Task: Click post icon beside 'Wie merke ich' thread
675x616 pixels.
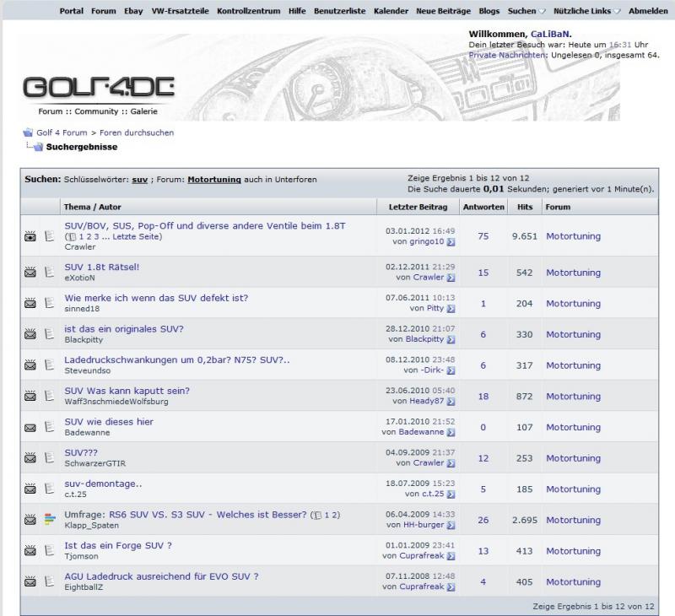Action: 50,304
